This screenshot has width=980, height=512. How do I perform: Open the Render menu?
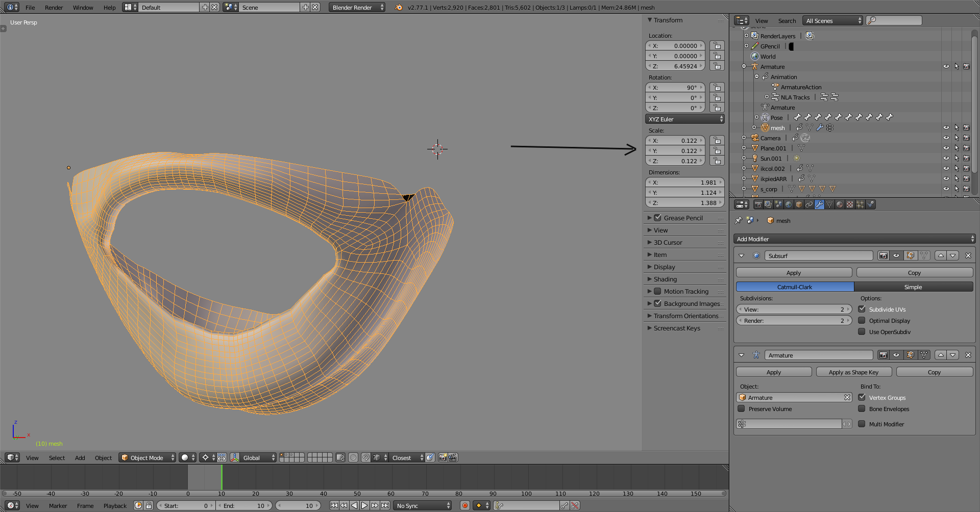(54, 8)
